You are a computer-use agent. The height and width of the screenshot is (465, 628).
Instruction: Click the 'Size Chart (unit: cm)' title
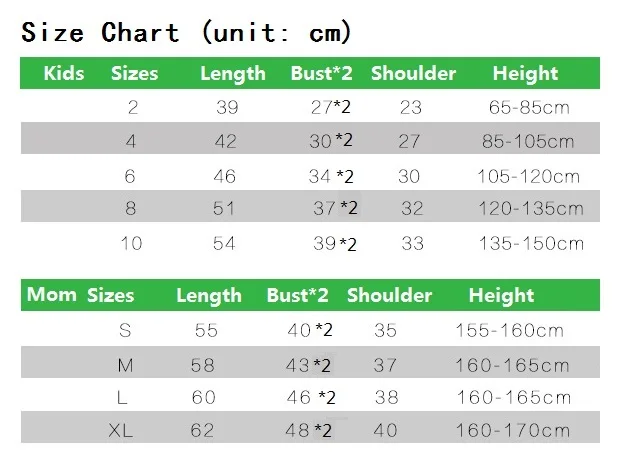pos(186,32)
